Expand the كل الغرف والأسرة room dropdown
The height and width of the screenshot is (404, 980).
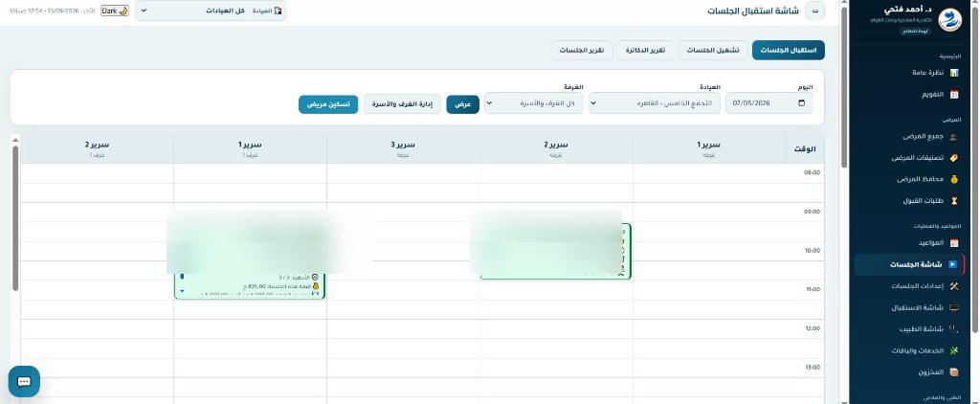coord(534,103)
